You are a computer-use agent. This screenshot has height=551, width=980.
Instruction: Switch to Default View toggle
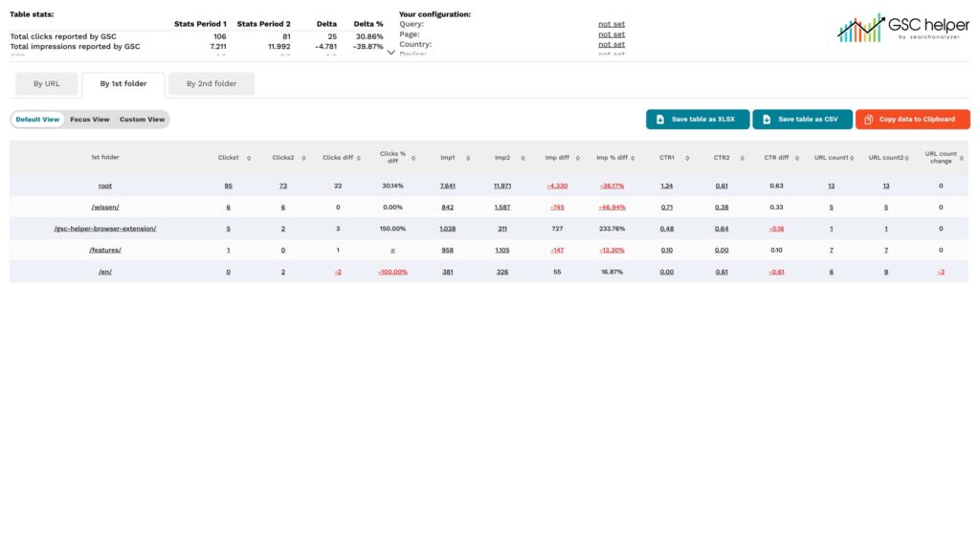[x=37, y=120]
